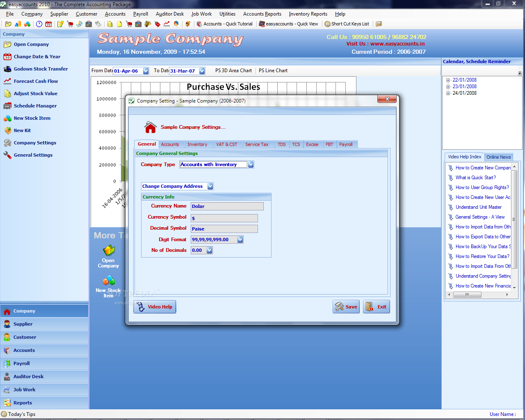Click the Auditor Desk panel icon

click(x=7, y=377)
